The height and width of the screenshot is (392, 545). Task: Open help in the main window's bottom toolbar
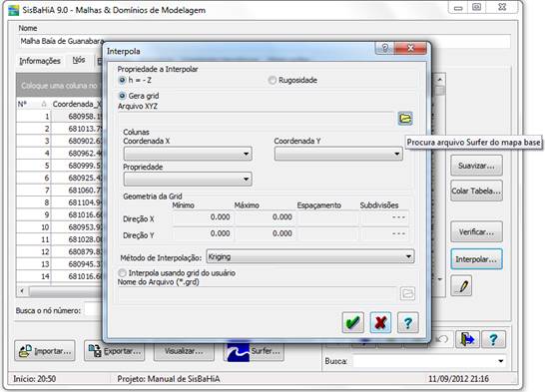coord(493,339)
